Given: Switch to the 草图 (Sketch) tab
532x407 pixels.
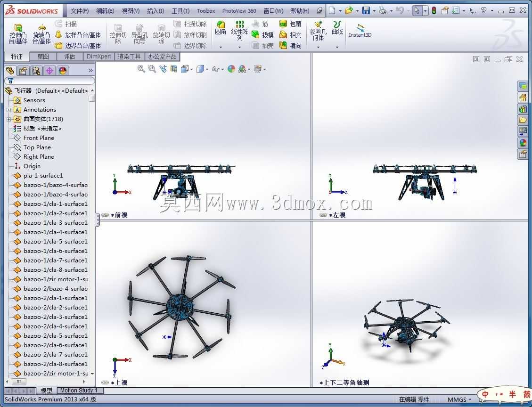Looking at the screenshot, I should (x=43, y=57).
